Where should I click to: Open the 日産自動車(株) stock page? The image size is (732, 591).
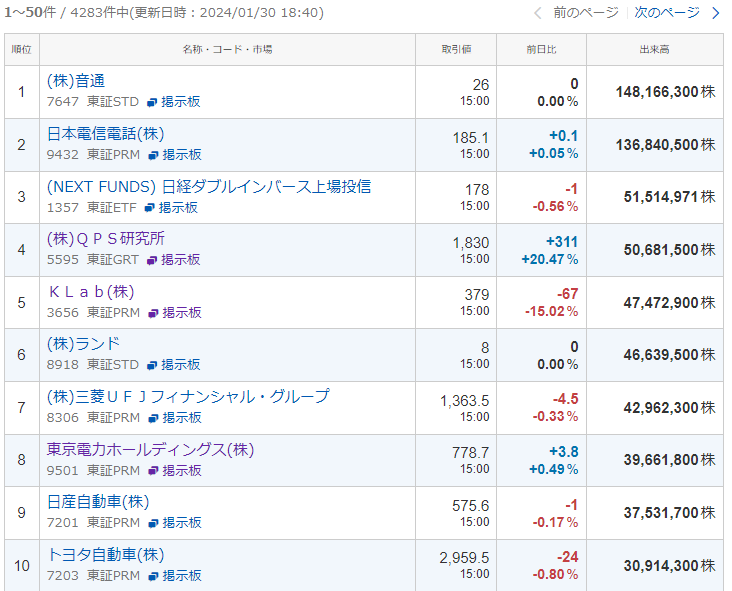coord(98,501)
